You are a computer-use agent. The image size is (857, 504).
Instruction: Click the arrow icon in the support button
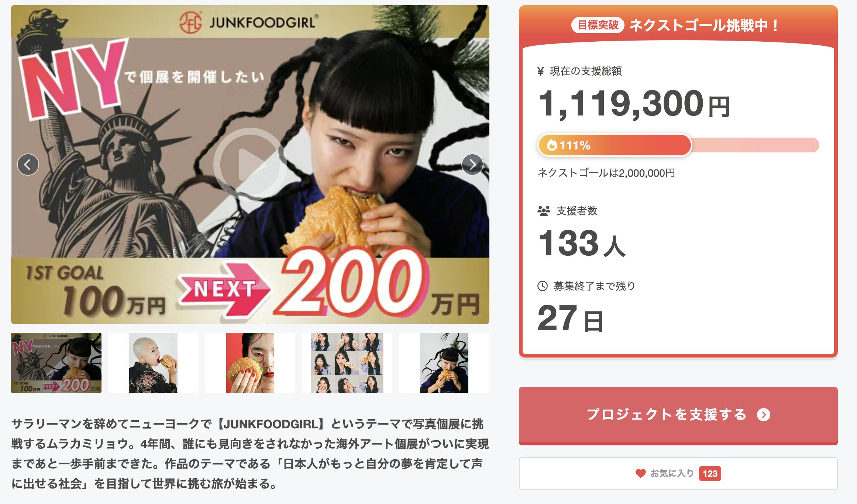(x=764, y=415)
